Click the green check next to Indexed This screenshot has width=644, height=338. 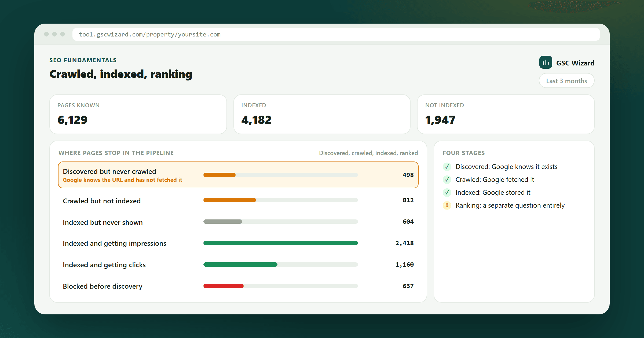pyautogui.click(x=447, y=193)
